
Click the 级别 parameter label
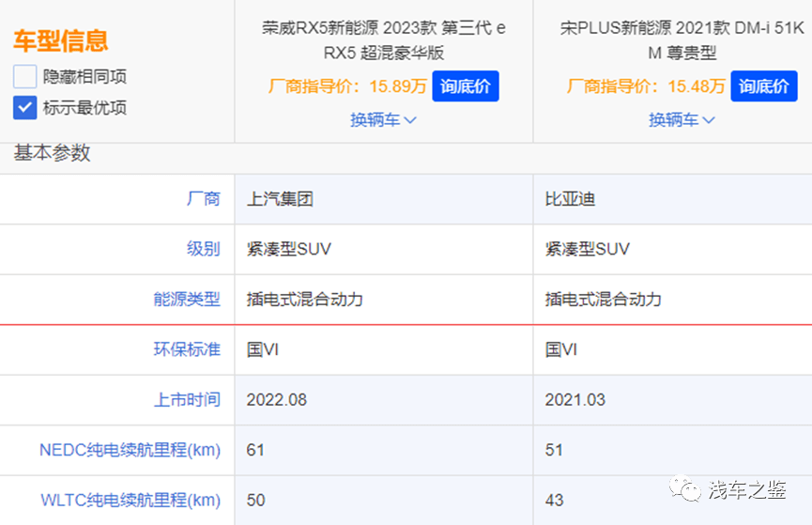click(204, 249)
